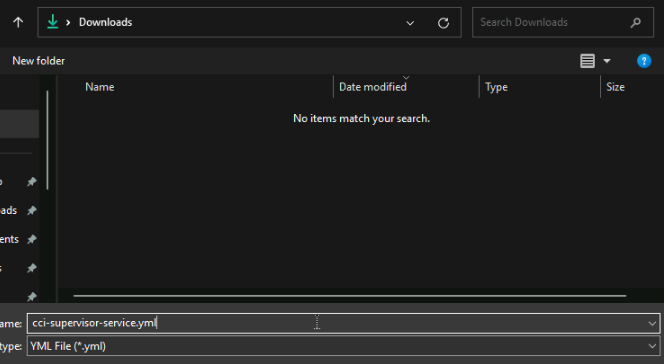Screen dimensions: 664x364
Task: Open the help question mark icon
Action: tap(644, 61)
